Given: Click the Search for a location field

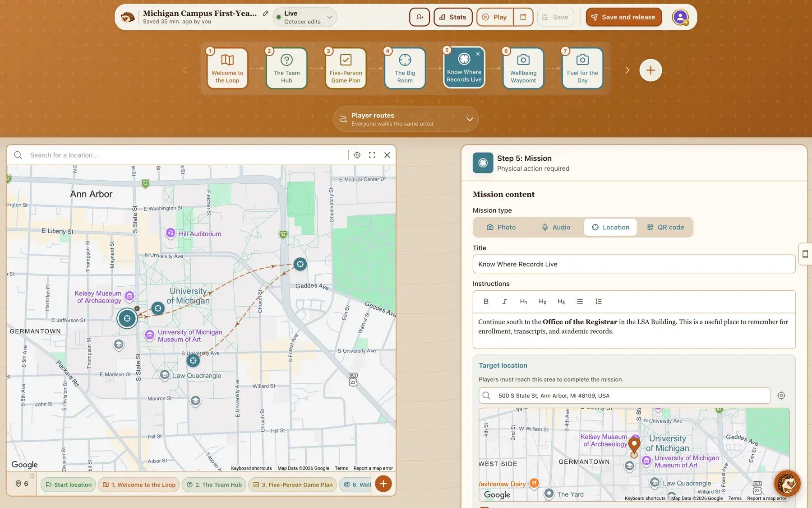Looking at the screenshot, I should 185,155.
